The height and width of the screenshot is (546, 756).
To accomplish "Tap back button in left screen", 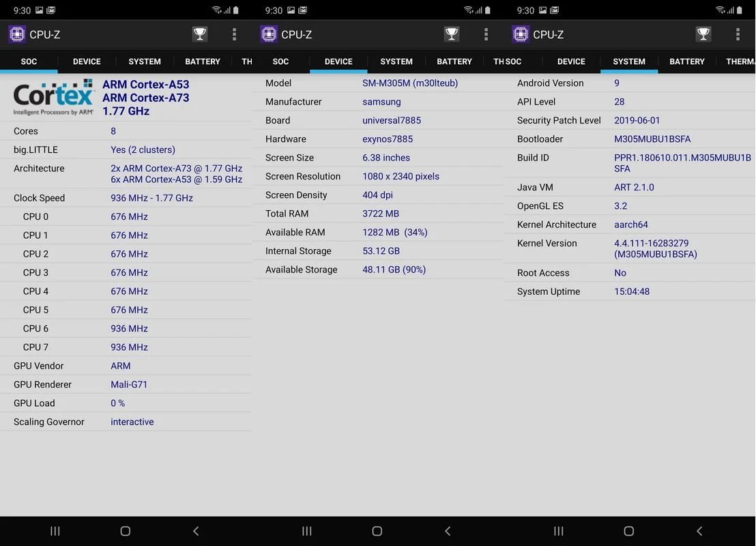I will point(196,531).
